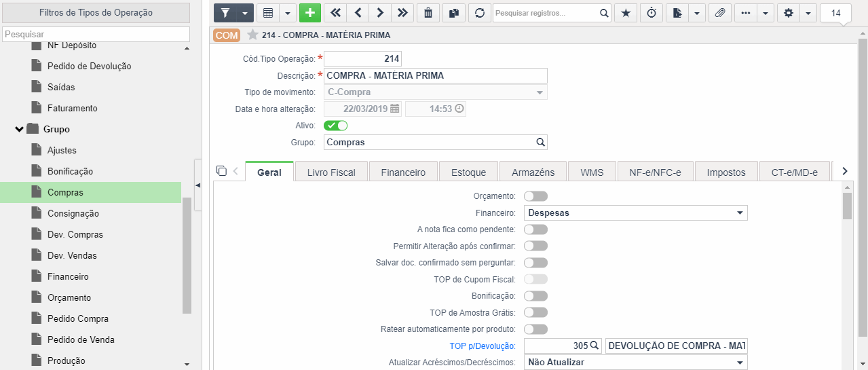The image size is (868, 370).
Task: Open the more options ellipsis
Action: point(746,13)
